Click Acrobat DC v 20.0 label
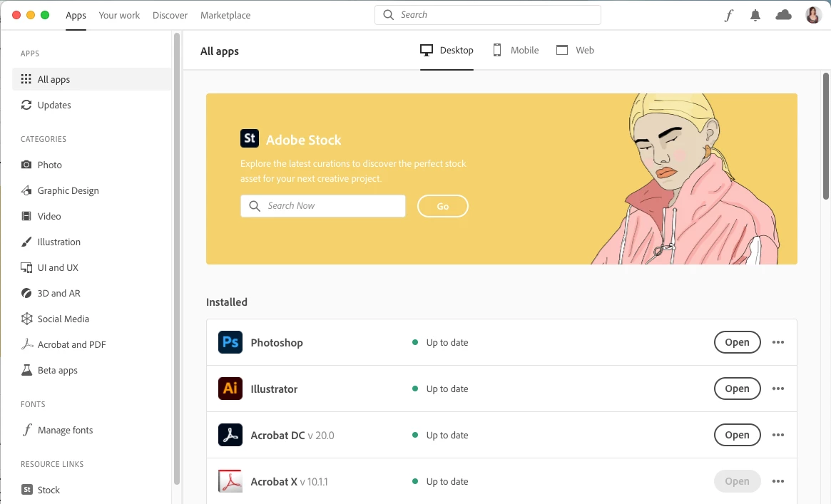Image resolution: width=831 pixels, height=504 pixels. click(x=292, y=435)
